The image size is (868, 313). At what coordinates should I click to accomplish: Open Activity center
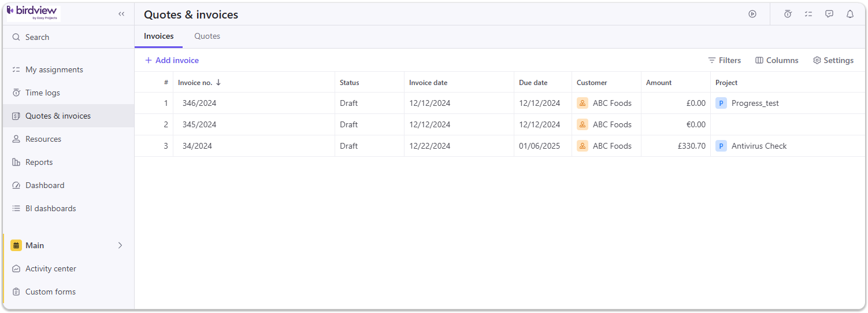68,268
